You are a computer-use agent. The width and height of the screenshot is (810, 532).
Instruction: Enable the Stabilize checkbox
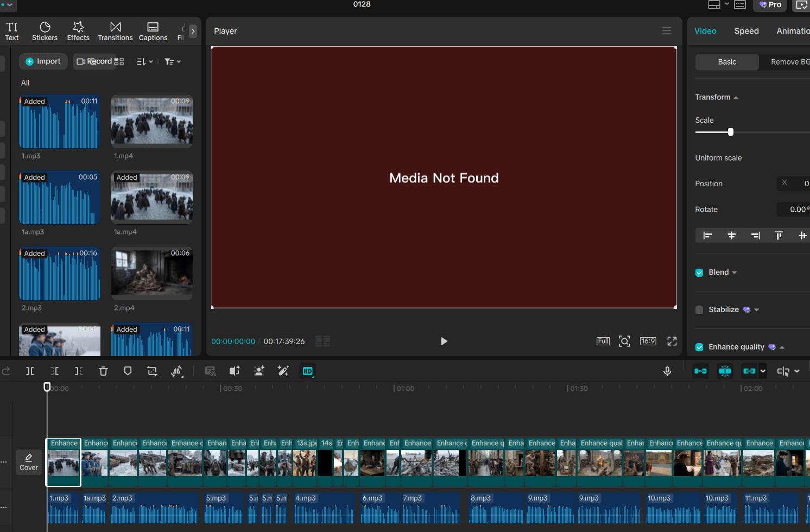click(x=699, y=310)
